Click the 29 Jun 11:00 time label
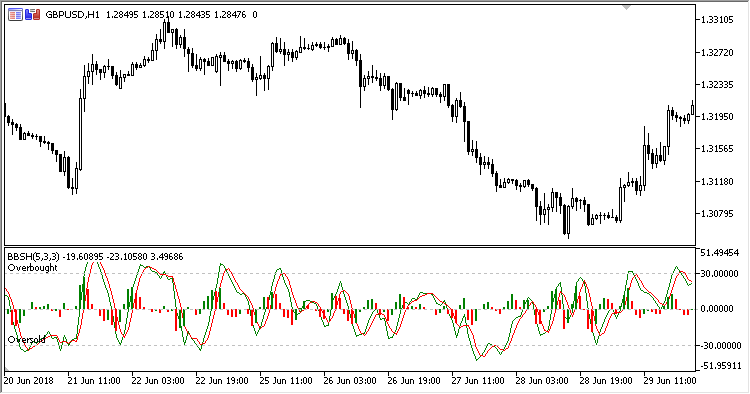 pos(670,381)
